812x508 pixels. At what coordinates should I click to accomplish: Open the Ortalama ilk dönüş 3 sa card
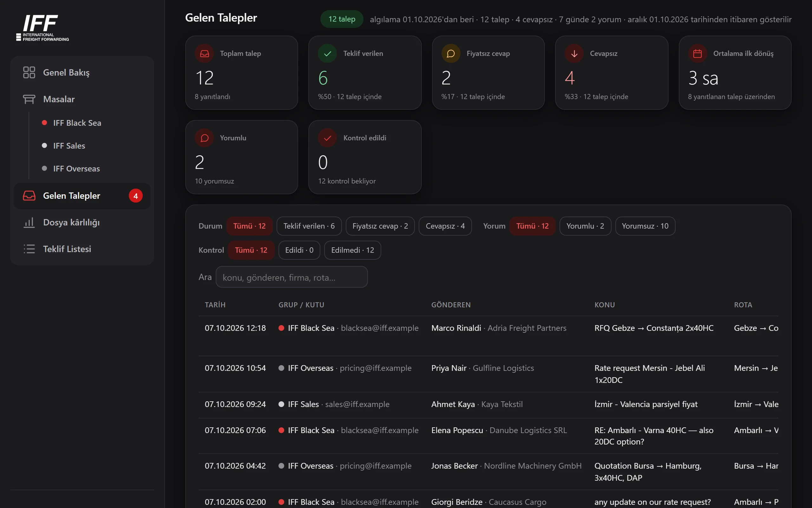pyautogui.click(x=735, y=73)
